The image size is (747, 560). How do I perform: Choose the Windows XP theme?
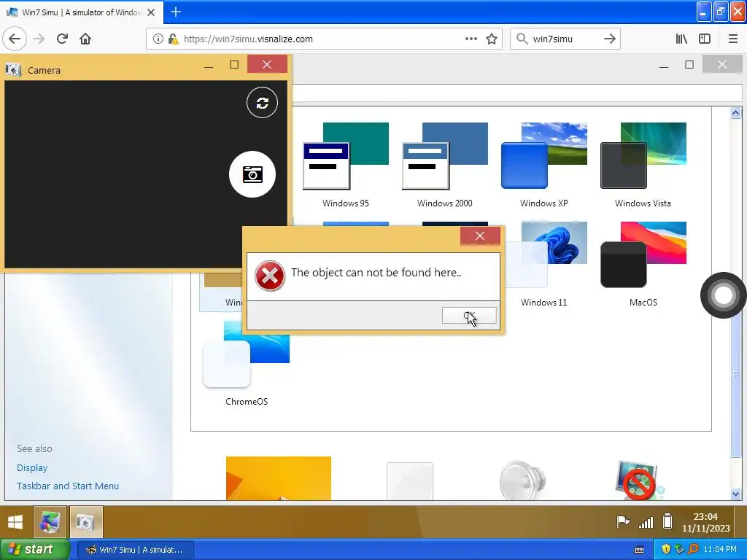[544, 165]
